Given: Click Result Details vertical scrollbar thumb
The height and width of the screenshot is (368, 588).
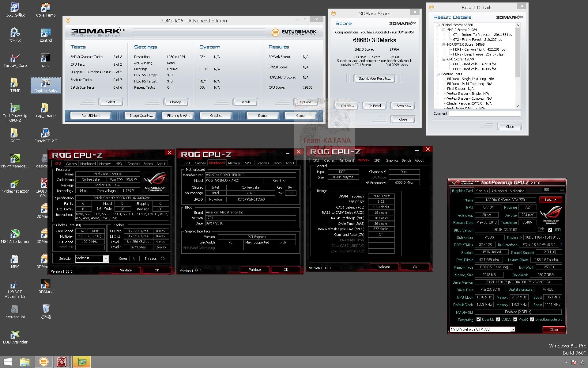Looking at the screenshot, I should point(518,52).
